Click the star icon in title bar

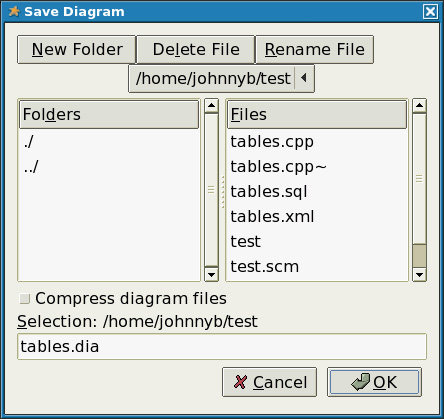pyautogui.click(x=14, y=11)
